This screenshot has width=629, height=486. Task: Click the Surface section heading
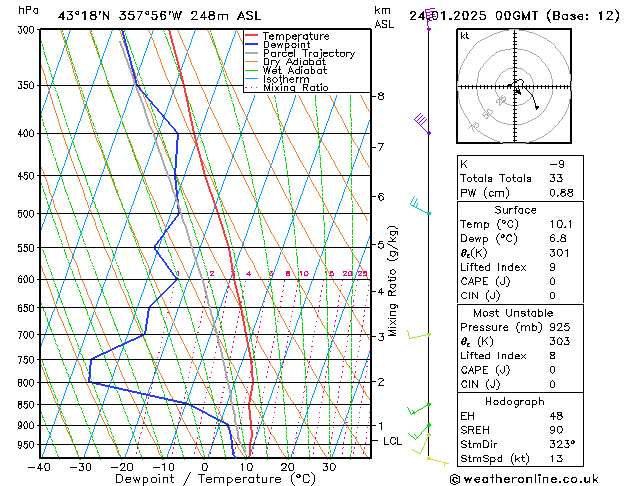point(515,210)
